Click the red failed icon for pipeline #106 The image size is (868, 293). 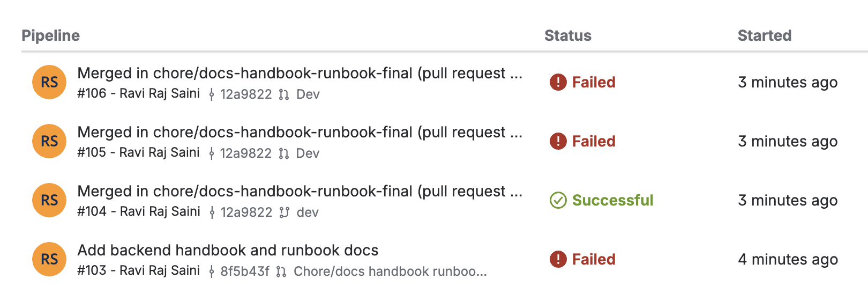point(558,82)
